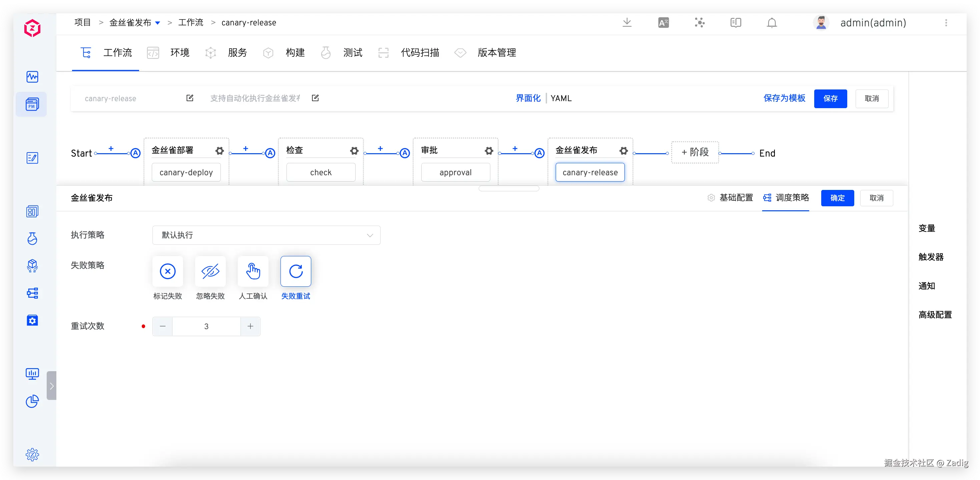Expand the 金丝雀发布 project dropdown in breadcrumb
Image resolution: width=980 pixels, height=480 pixels.
[157, 23]
